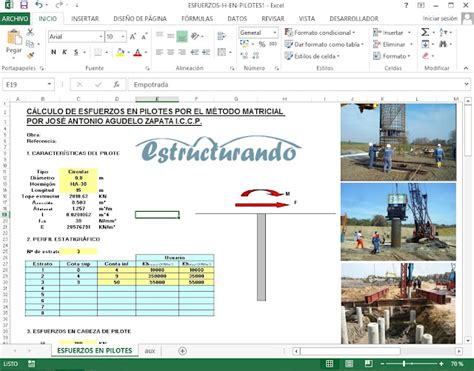Increase decimal places icon
The height and width of the screenshot is (371, 474).
click(244, 56)
